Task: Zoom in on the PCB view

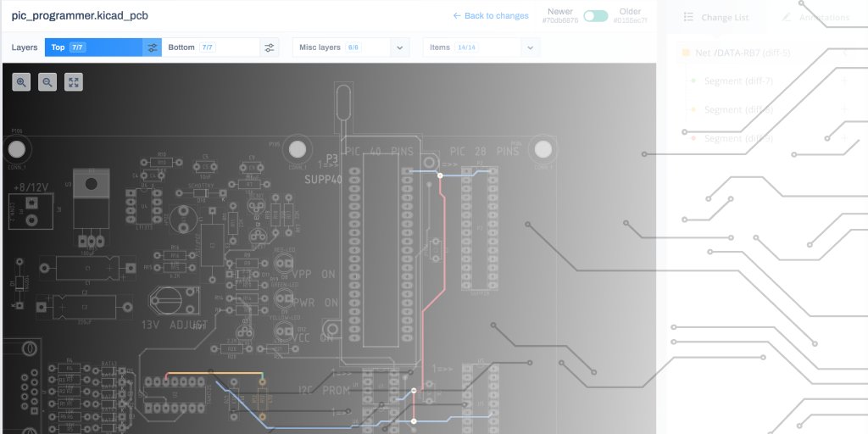Action: coord(21,82)
